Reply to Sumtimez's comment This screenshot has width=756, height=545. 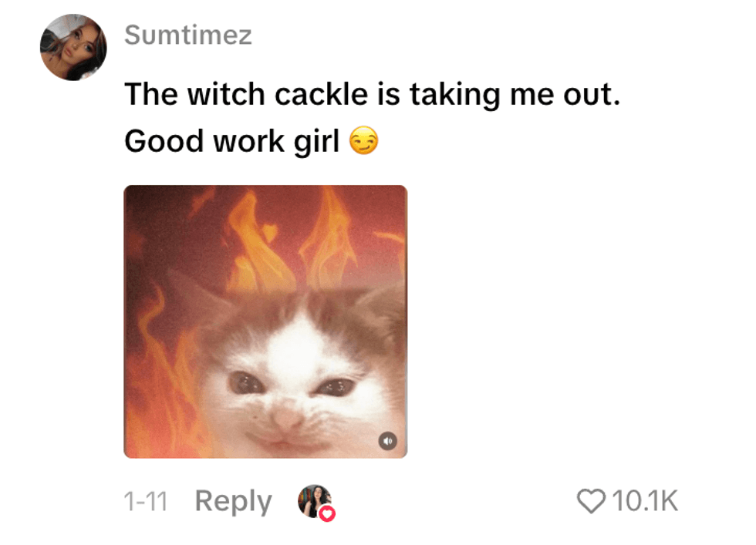[233, 501]
